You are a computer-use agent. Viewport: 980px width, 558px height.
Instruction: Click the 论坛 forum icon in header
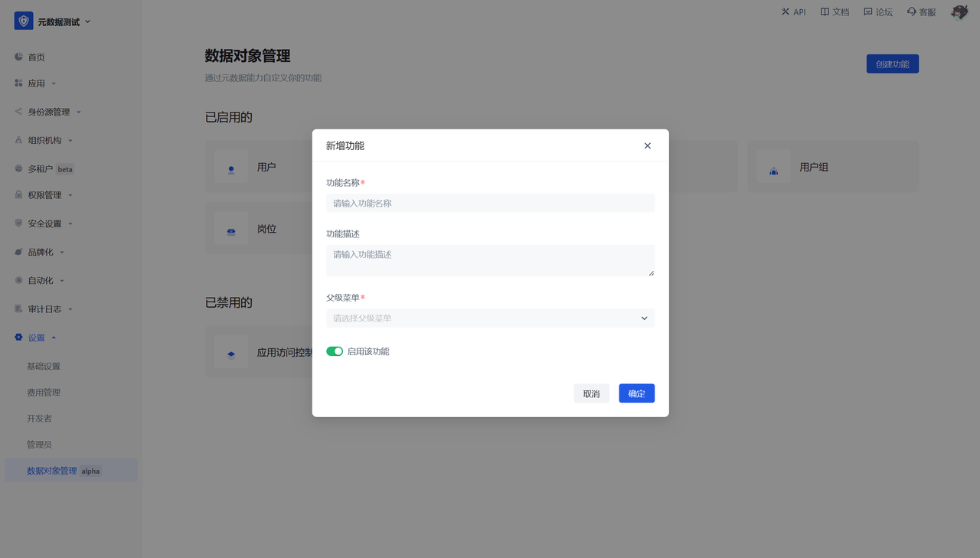[867, 12]
